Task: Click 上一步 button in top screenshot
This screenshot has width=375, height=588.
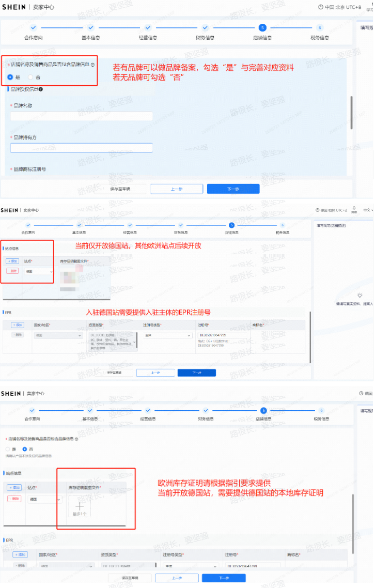Action: (177, 189)
